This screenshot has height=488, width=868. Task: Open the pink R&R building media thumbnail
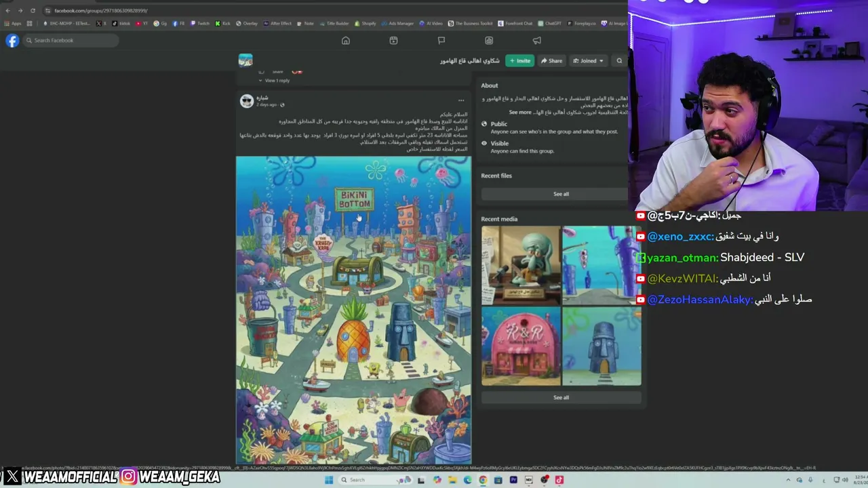(x=521, y=346)
